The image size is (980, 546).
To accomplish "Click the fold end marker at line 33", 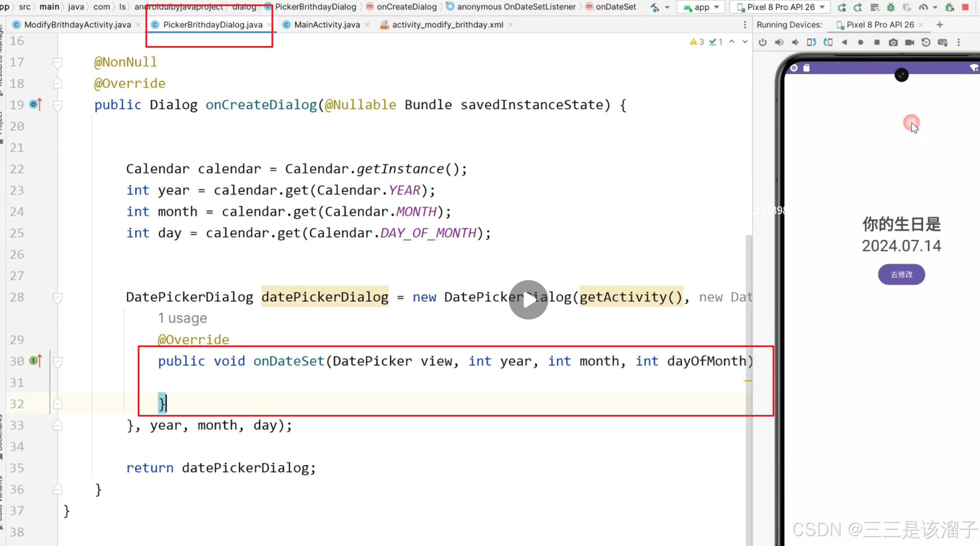I will [x=57, y=425].
